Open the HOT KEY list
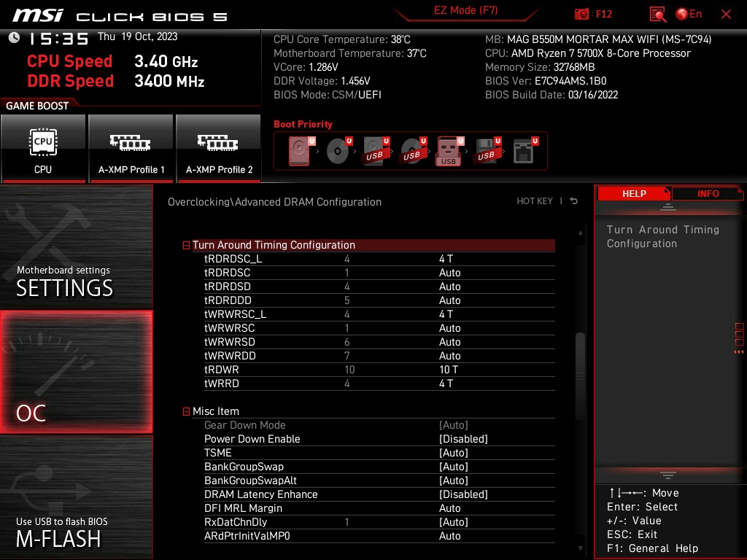This screenshot has width=747, height=560. click(x=535, y=201)
